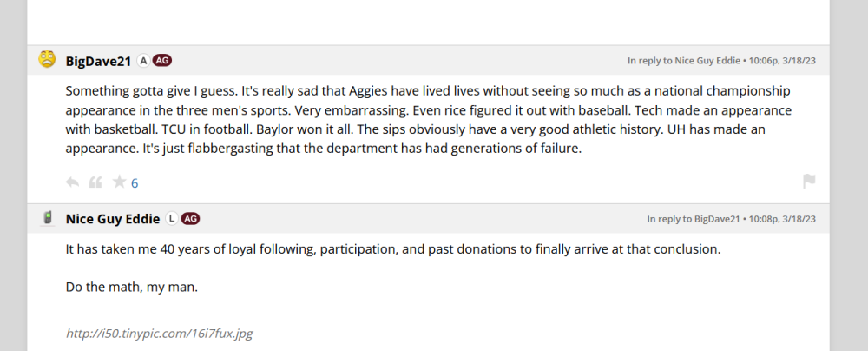Open the tinypic.com signature image link
This screenshot has width=868, height=351.
pyautogui.click(x=159, y=334)
